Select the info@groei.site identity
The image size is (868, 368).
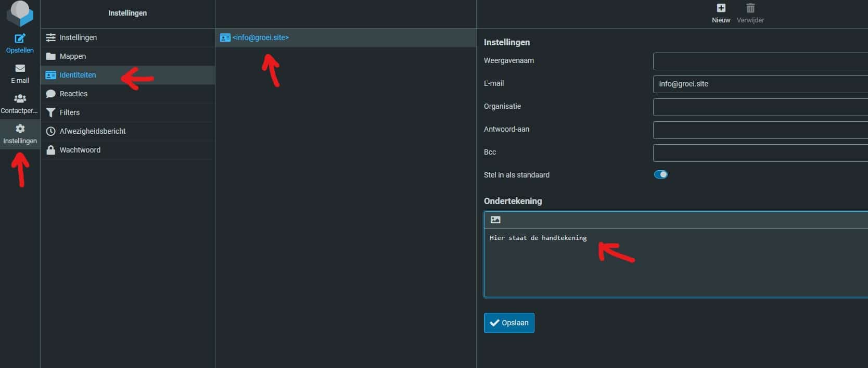(260, 37)
